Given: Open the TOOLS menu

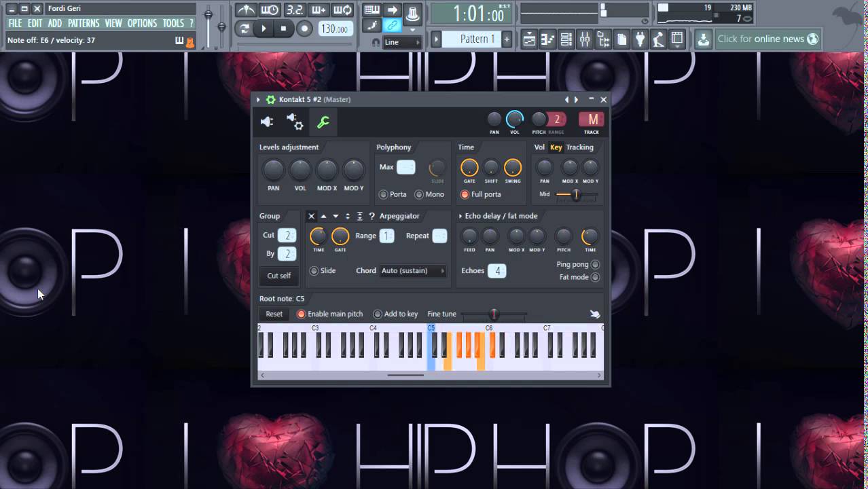Looking at the screenshot, I should point(173,23).
